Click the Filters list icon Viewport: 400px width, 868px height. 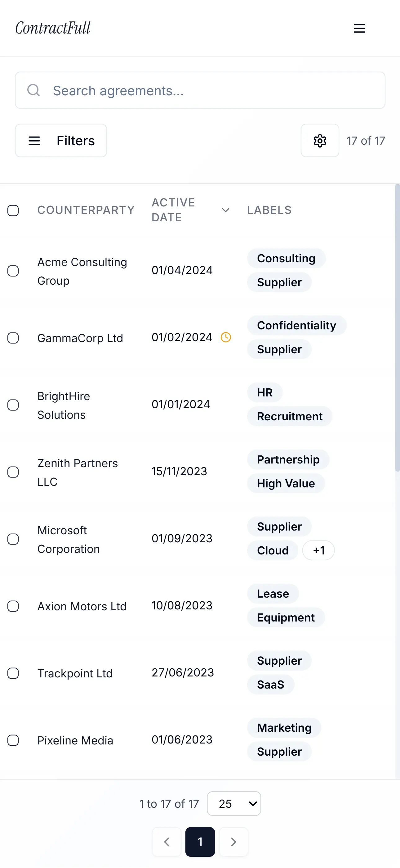pyautogui.click(x=34, y=141)
